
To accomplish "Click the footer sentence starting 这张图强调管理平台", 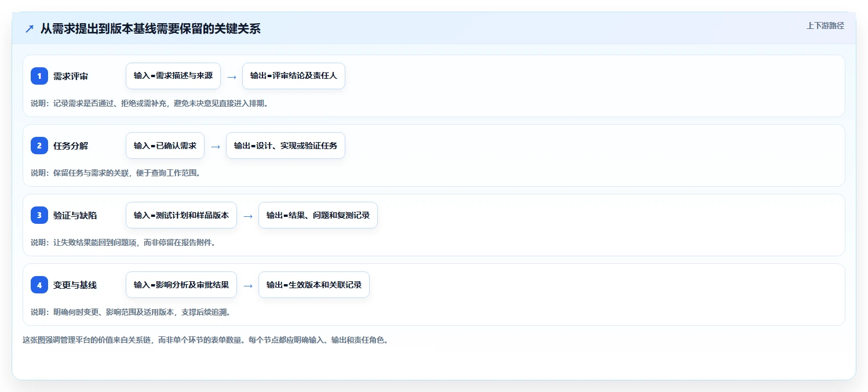I will coord(205,340).
